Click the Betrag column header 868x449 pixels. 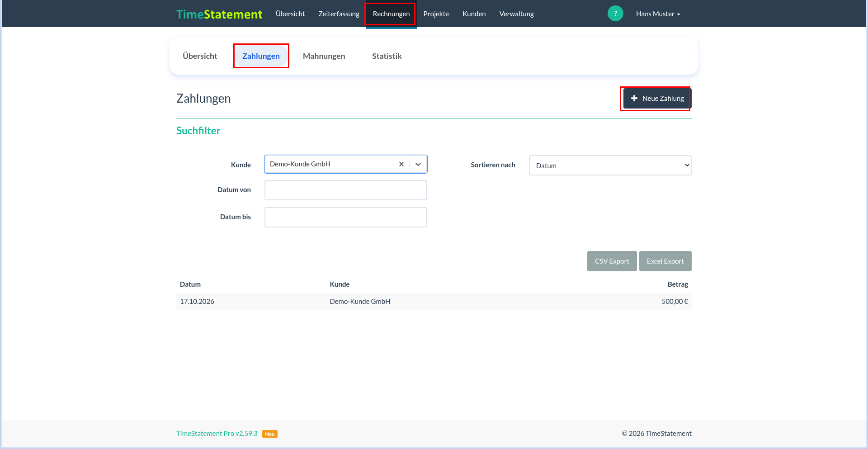coord(678,284)
